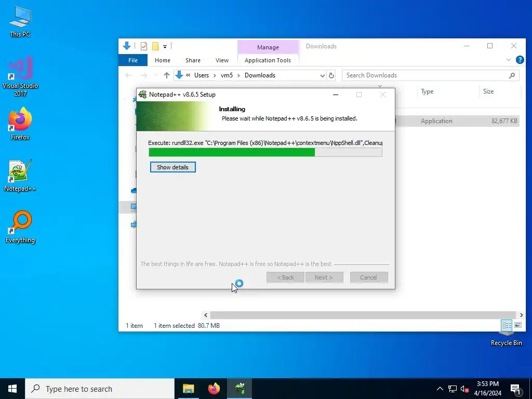Open Firefox from the taskbar

tap(214, 389)
